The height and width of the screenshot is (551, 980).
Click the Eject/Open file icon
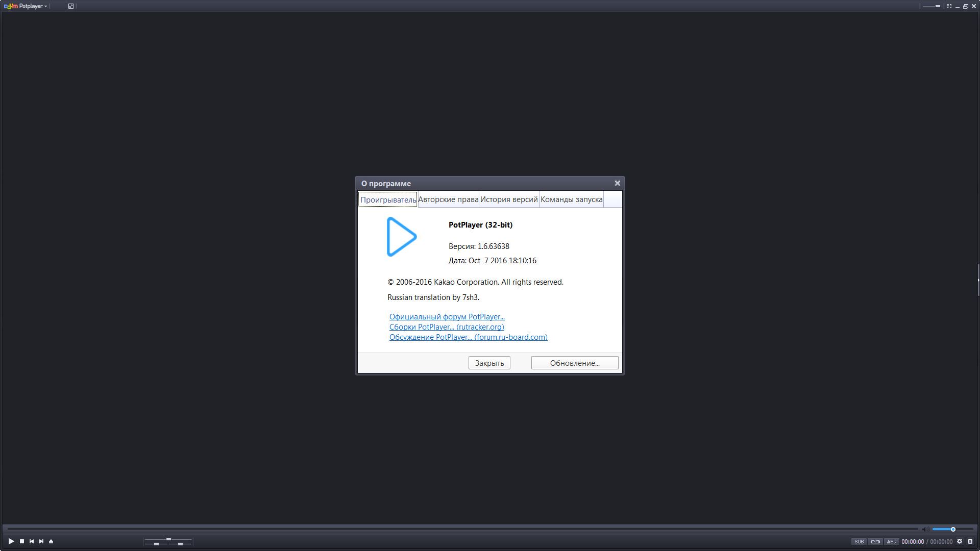(51, 541)
